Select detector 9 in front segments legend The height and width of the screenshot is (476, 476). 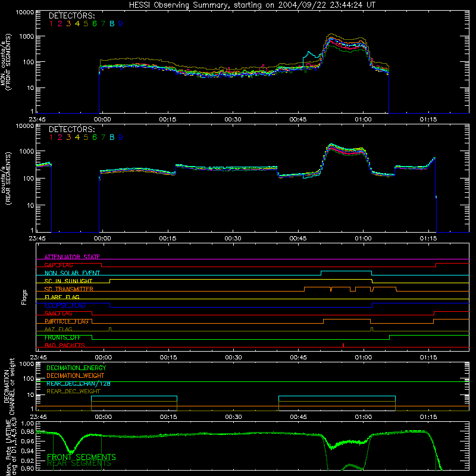(x=121, y=24)
